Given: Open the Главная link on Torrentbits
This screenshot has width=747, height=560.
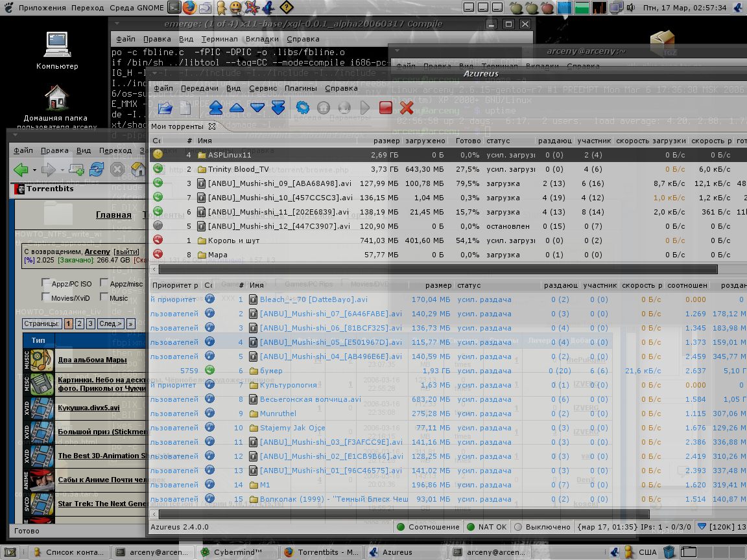Looking at the screenshot, I should click(x=113, y=215).
